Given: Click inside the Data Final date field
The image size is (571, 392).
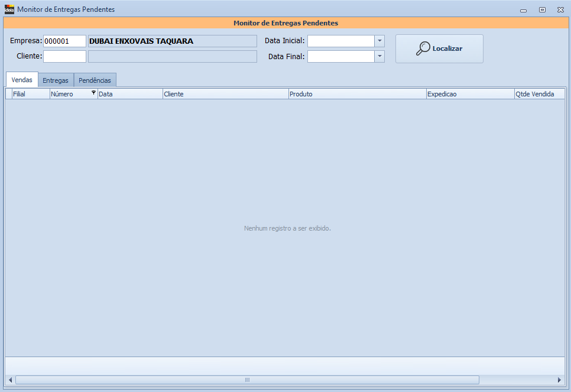Looking at the screenshot, I should (340, 56).
